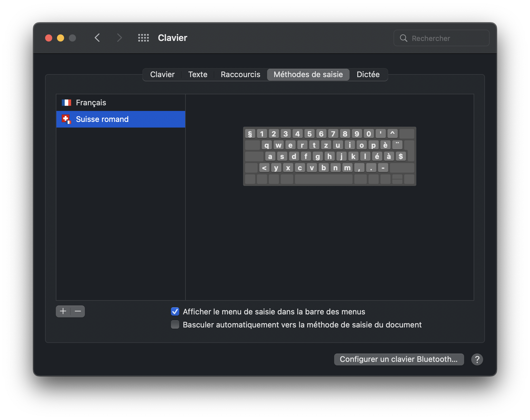
Task: Go to the Raccourcis tab
Action: (x=240, y=74)
